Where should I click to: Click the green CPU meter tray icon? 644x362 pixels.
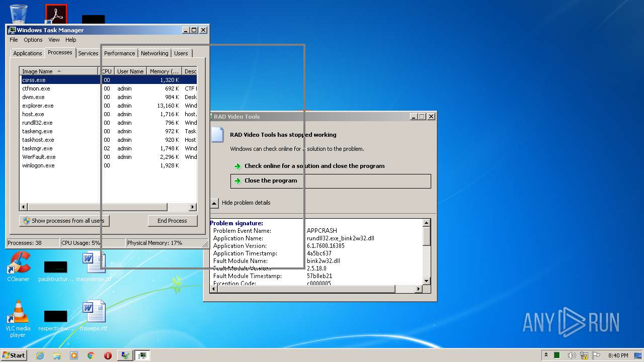click(557, 355)
